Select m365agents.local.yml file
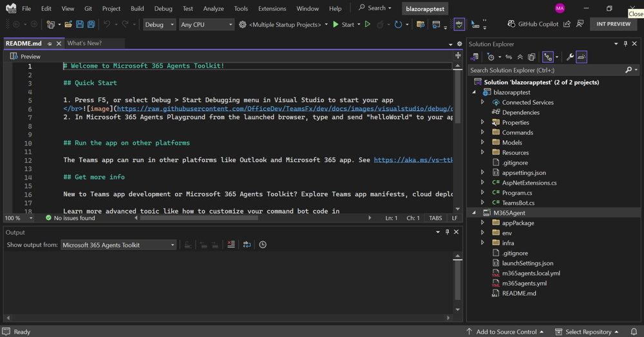The width and height of the screenshot is (644, 337). click(x=531, y=273)
